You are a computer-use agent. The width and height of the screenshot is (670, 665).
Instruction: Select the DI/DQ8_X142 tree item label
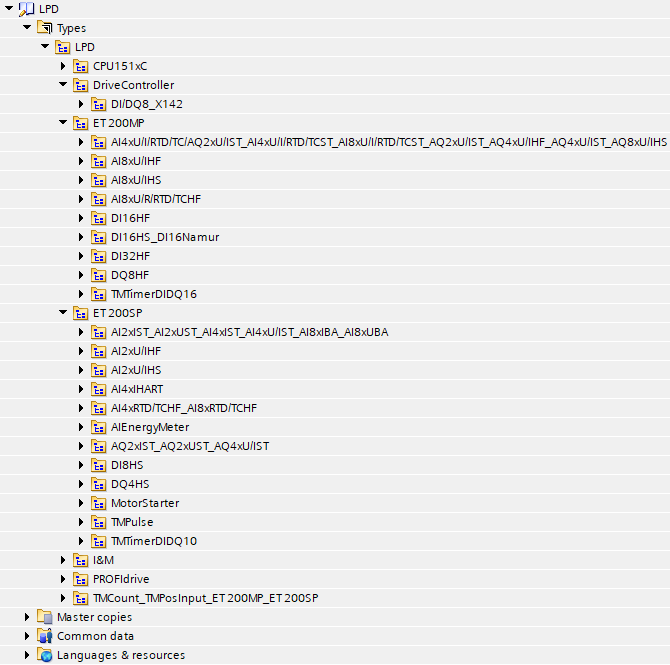pos(147,104)
